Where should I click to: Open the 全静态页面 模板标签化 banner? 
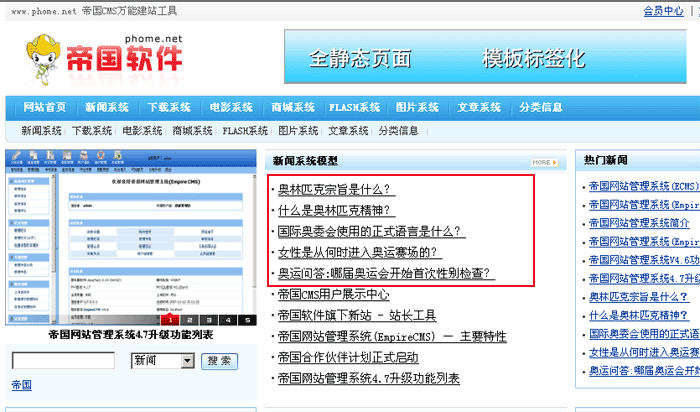(485, 57)
